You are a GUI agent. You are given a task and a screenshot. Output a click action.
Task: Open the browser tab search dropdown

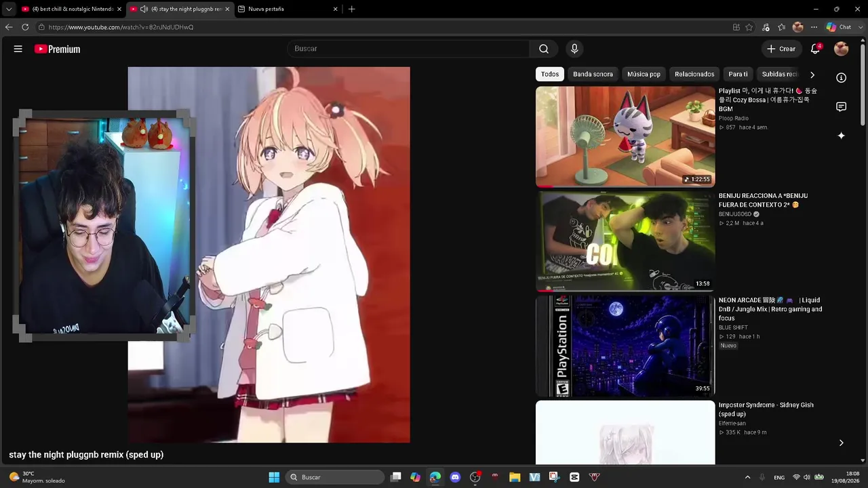pos(9,9)
